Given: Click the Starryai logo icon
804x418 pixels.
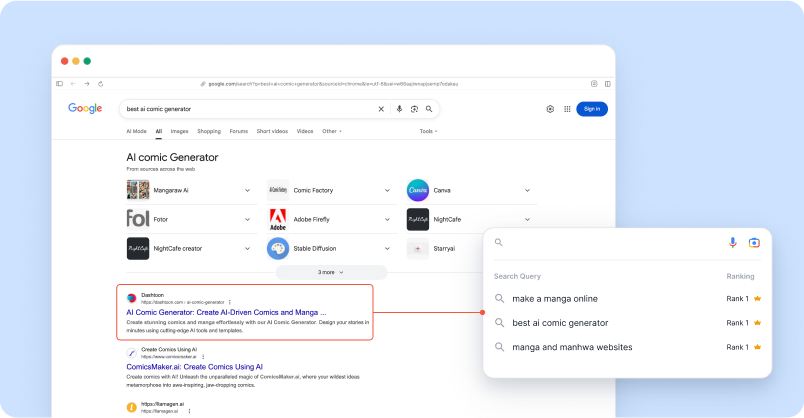Looking at the screenshot, I should click(418, 248).
